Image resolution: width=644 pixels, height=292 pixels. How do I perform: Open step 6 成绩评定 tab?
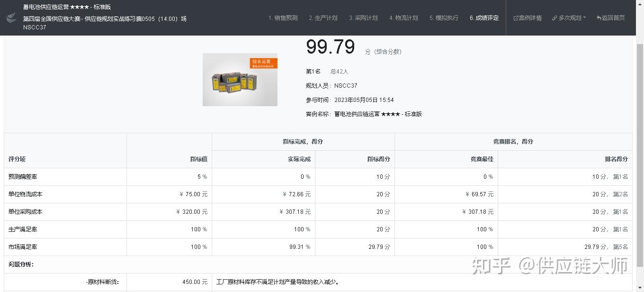[x=484, y=18]
